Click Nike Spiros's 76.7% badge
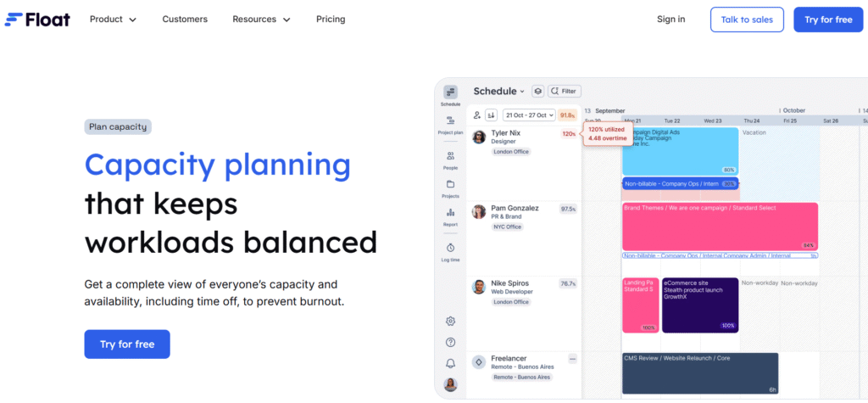Image resolution: width=868 pixels, height=403 pixels. pyautogui.click(x=568, y=284)
